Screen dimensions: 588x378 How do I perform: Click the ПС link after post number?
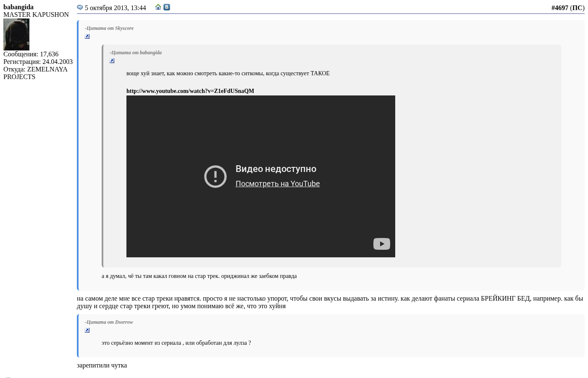(577, 8)
